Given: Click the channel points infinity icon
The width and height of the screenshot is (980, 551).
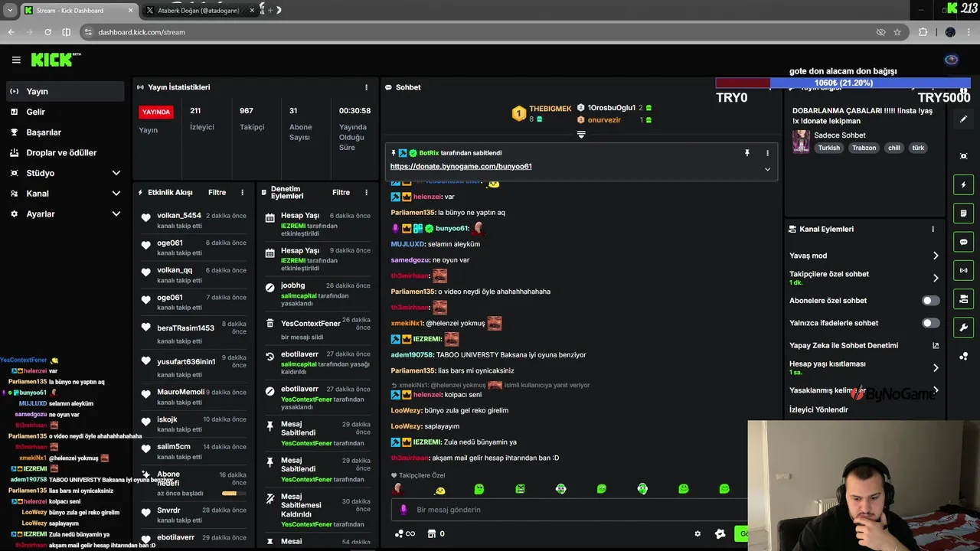Looking at the screenshot, I should tap(405, 533).
